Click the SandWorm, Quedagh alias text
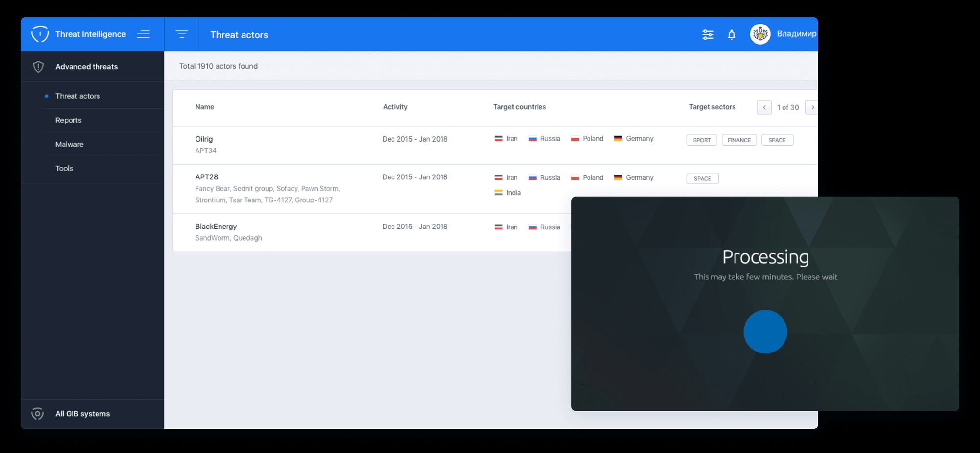This screenshot has height=453, width=980. coord(228,238)
